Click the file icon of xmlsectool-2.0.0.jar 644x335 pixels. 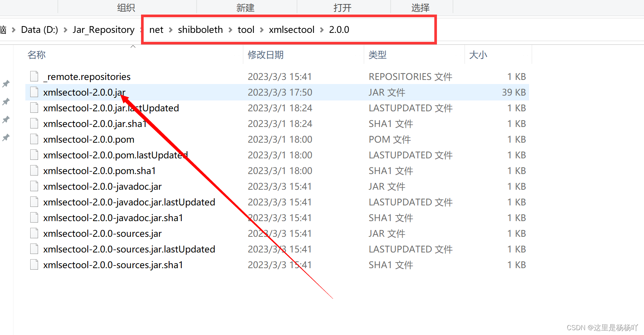[34, 92]
